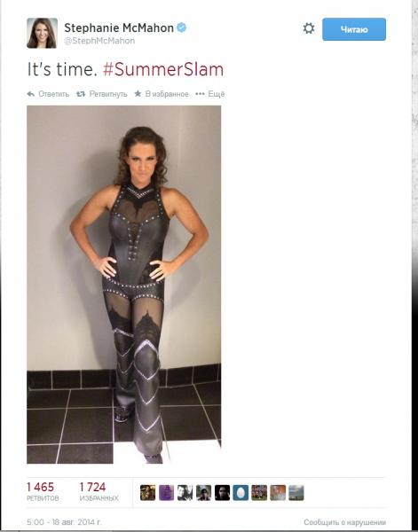Screen dimensions: 418x532
Task: Click the reply arrow Ответить
Action: click(48, 94)
